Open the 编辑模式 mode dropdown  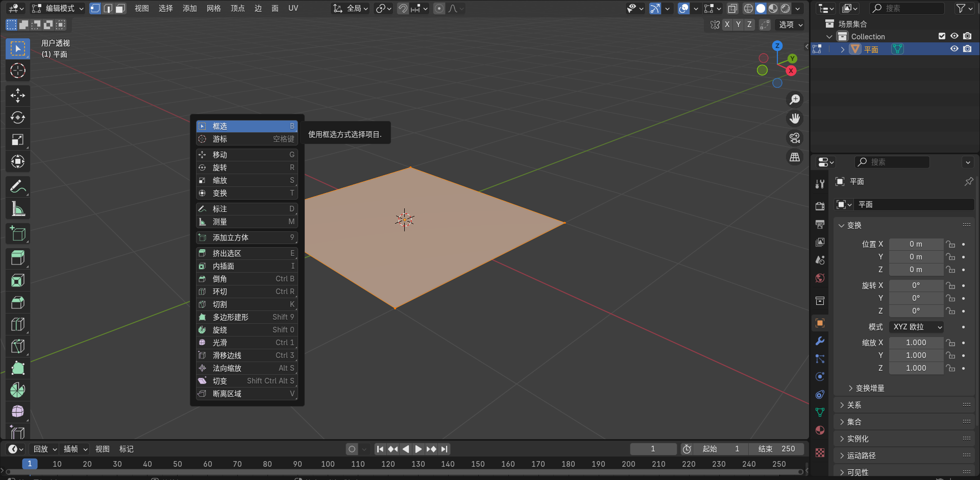pyautogui.click(x=57, y=8)
